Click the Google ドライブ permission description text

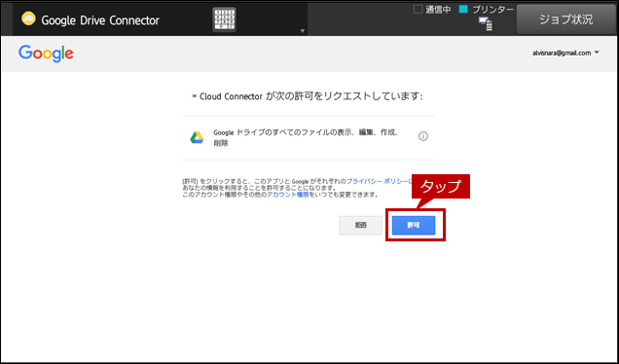point(306,138)
